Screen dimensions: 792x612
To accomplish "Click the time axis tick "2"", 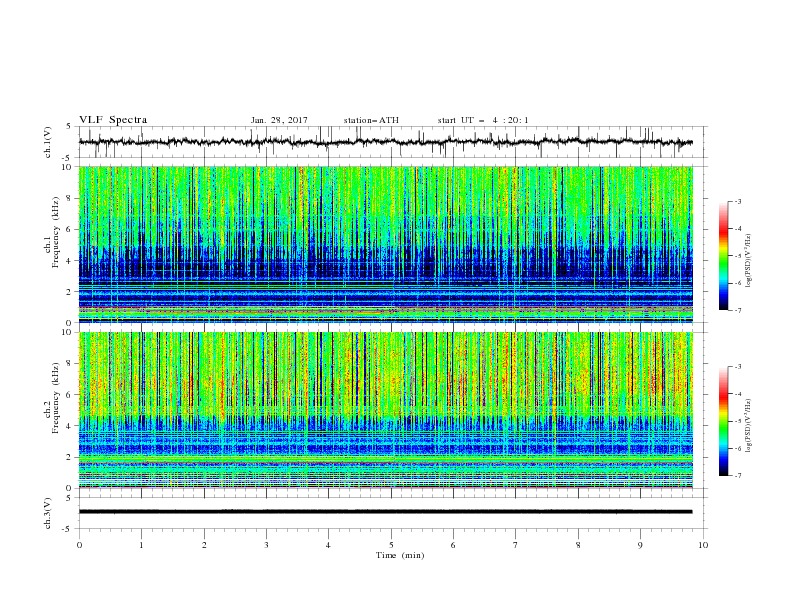I will (x=204, y=545).
